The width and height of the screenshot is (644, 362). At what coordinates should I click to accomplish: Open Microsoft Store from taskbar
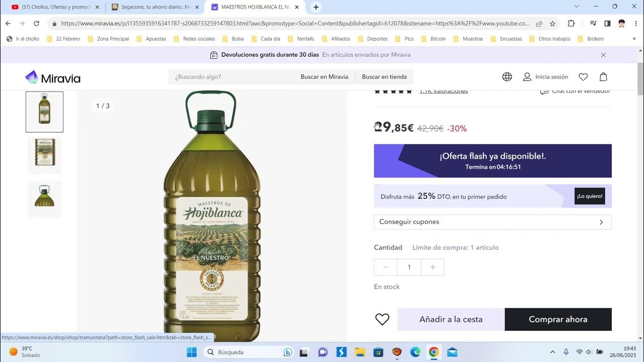click(x=378, y=352)
